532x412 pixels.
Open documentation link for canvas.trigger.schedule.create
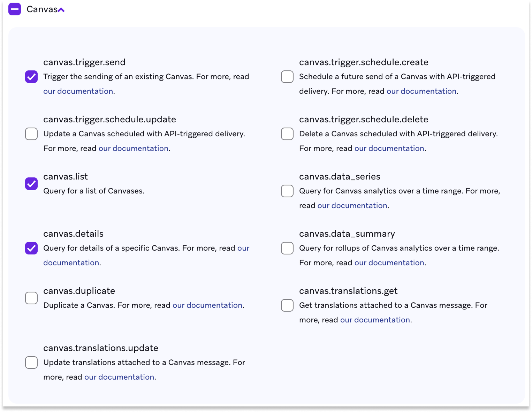(421, 91)
